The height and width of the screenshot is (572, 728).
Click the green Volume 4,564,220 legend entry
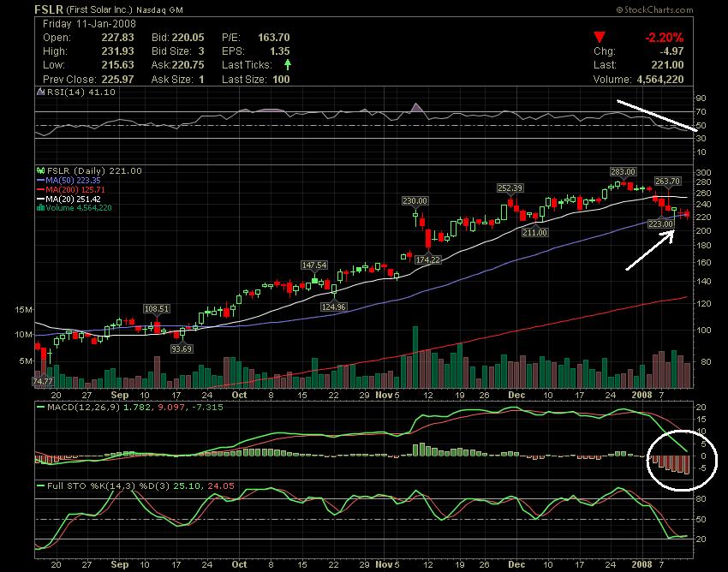79,208
